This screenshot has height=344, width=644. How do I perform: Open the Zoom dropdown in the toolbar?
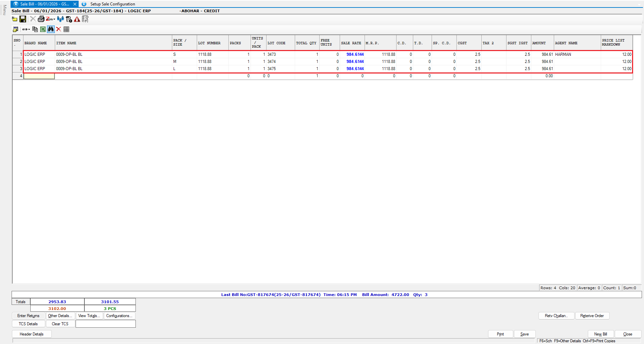tap(50, 19)
